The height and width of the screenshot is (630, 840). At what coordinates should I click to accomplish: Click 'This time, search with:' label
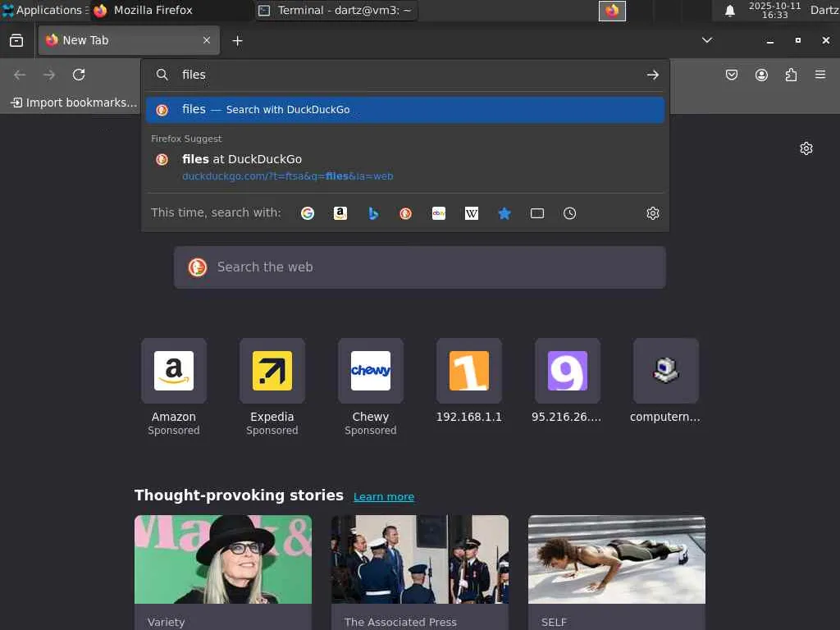coord(216,212)
